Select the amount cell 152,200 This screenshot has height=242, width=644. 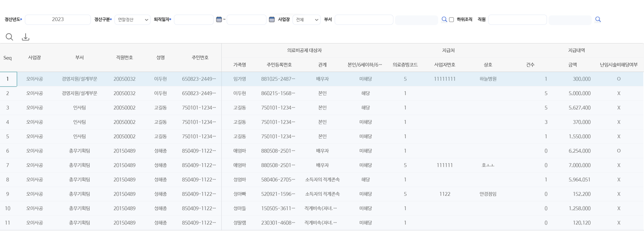573,194
